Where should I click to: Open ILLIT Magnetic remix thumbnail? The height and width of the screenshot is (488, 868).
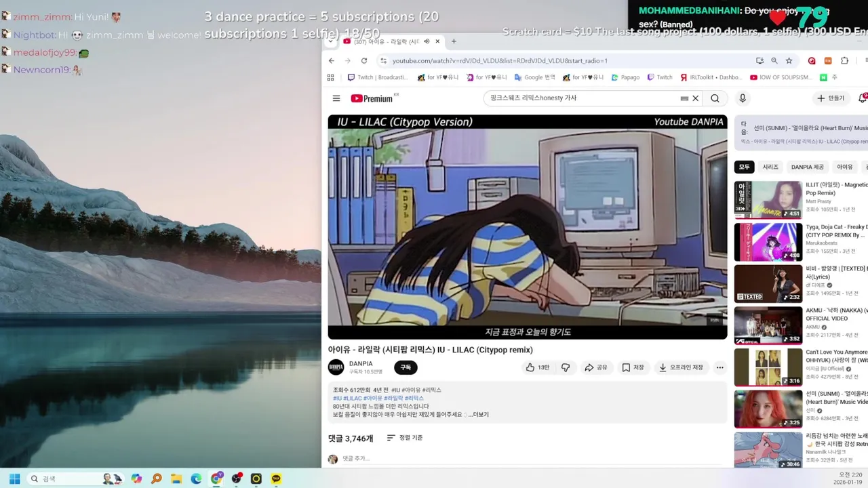(768, 200)
